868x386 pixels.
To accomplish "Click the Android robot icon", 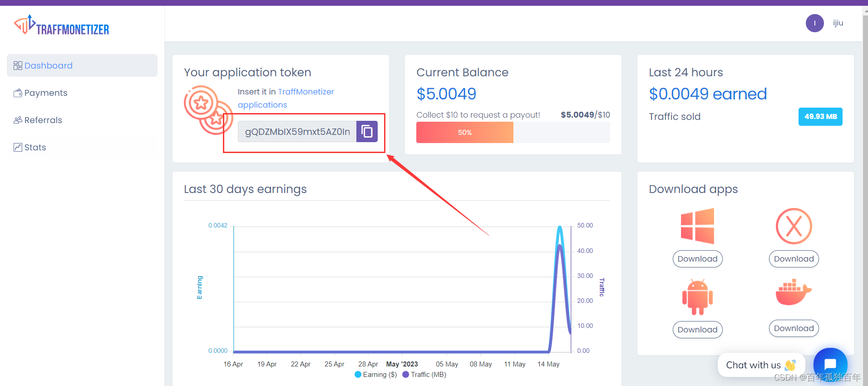I will 697,297.
